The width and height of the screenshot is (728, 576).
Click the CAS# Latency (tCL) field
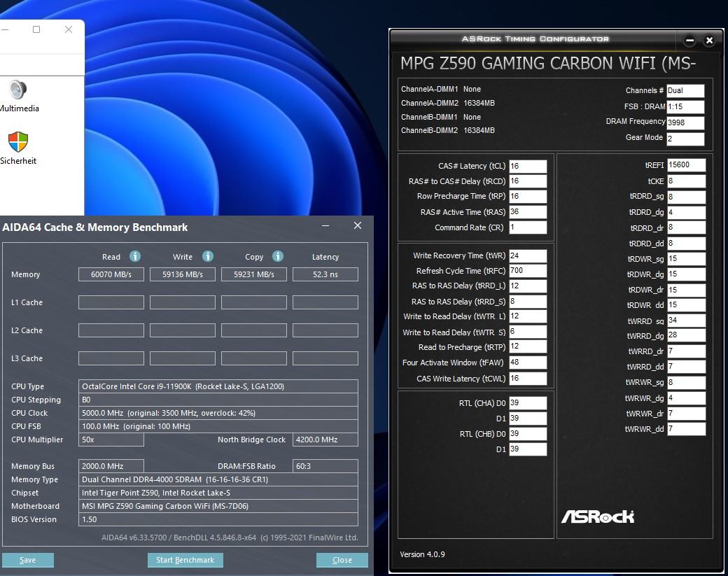click(528, 166)
